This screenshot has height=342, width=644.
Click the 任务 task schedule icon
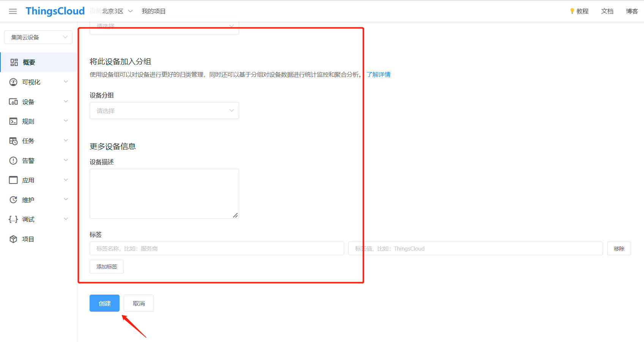(x=13, y=141)
